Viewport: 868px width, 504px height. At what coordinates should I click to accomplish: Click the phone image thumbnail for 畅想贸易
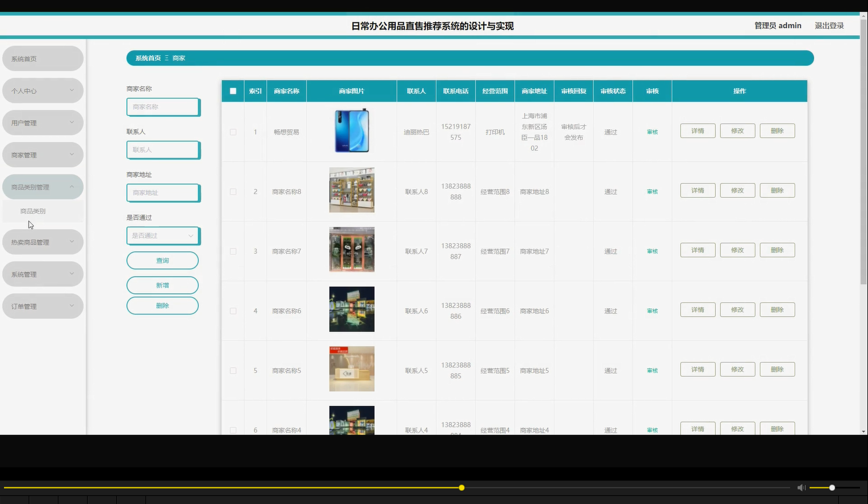point(351,131)
